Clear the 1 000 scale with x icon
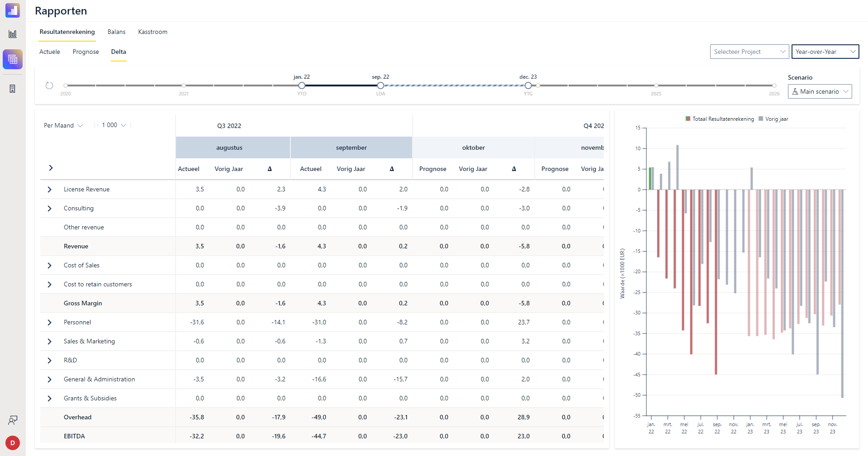The width and height of the screenshot is (868, 456). click(97, 125)
